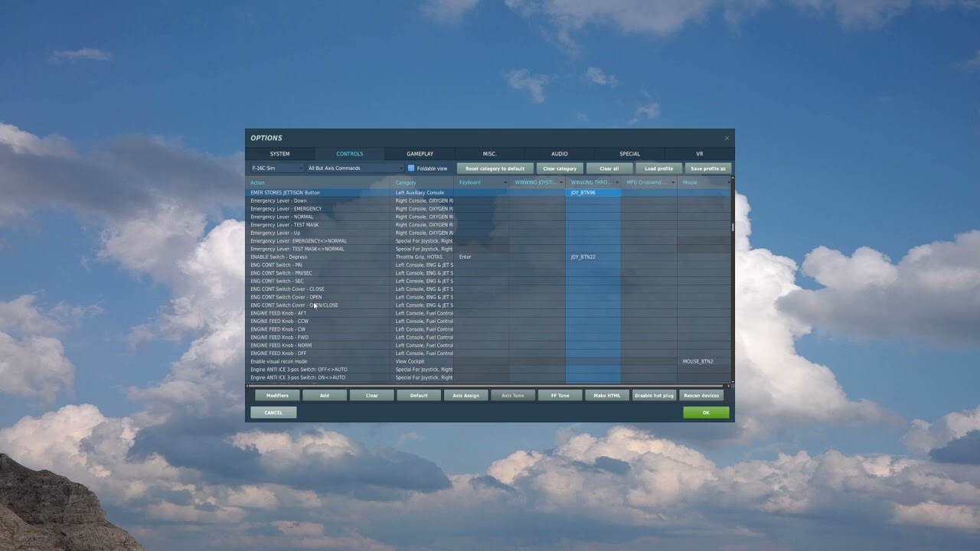Image resolution: width=980 pixels, height=551 pixels.
Task: Click the Default button
Action: tap(419, 396)
